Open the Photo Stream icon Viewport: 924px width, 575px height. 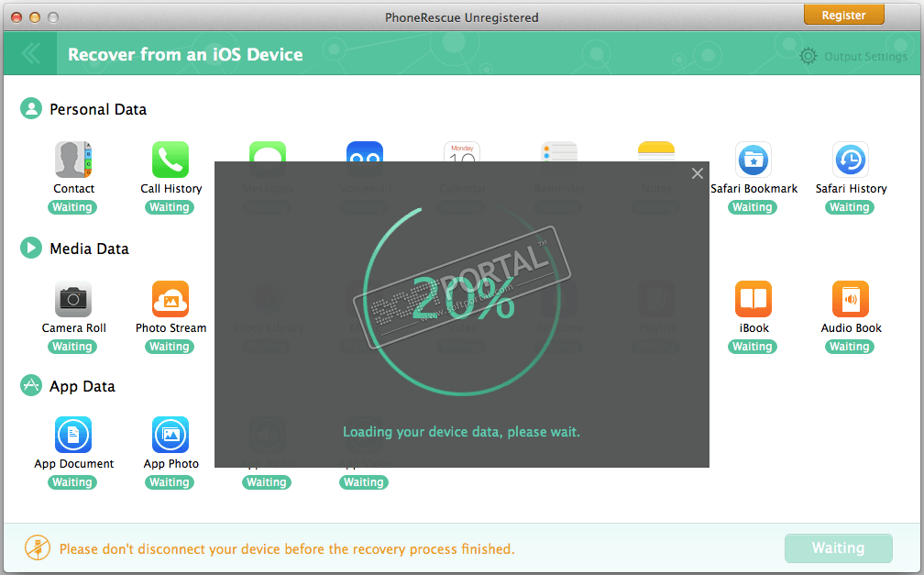(x=170, y=299)
